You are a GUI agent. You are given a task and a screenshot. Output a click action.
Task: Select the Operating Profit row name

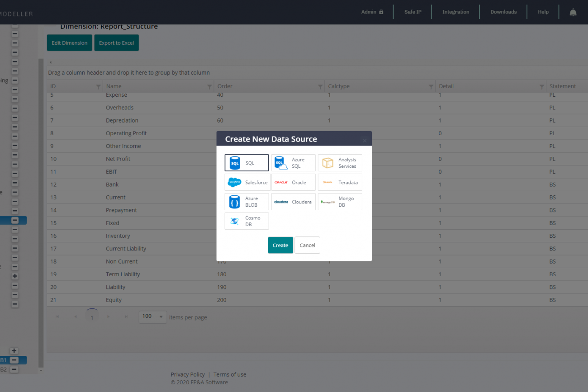(x=126, y=133)
